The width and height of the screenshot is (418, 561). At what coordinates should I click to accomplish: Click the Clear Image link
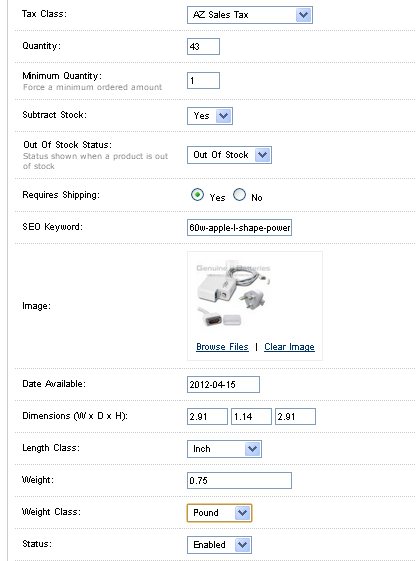click(290, 347)
